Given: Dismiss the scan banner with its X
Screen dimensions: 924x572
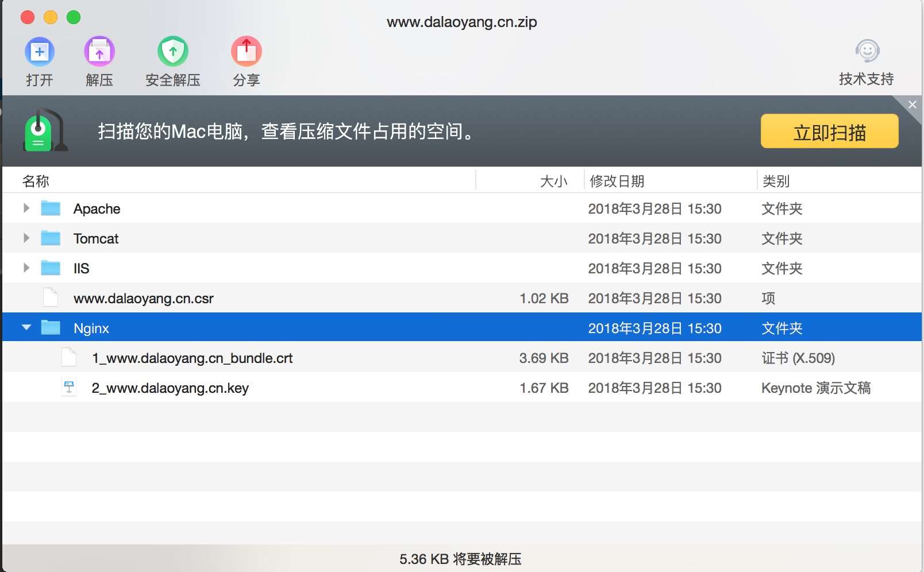Looking at the screenshot, I should [x=912, y=105].
